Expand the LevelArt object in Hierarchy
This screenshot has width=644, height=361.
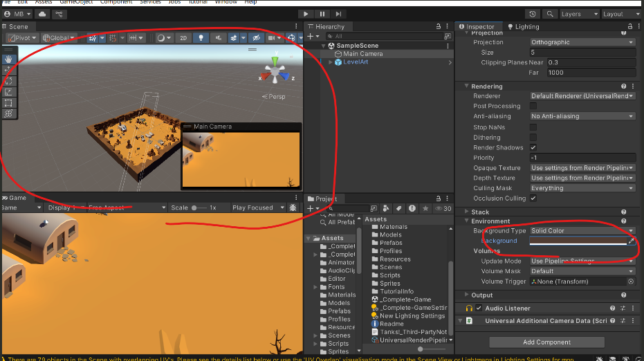[331, 62]
